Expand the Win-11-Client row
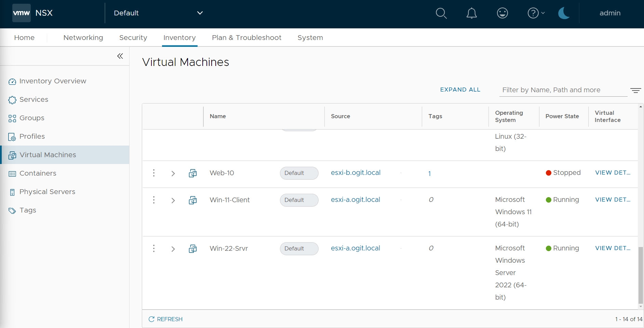Viewport: 644px width, 328px height. 173,200
